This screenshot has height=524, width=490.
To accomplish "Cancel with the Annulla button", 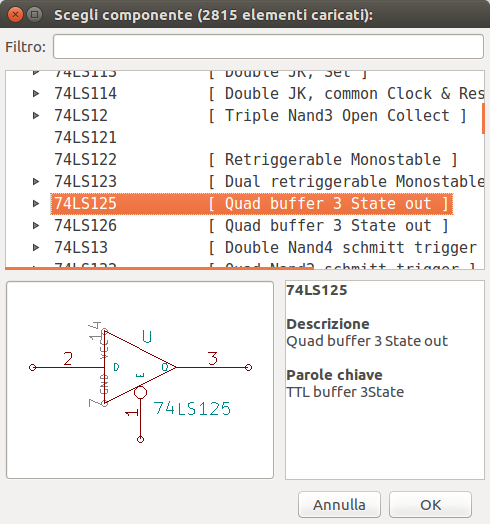I will pyautogui.click(x=339, y=505).
